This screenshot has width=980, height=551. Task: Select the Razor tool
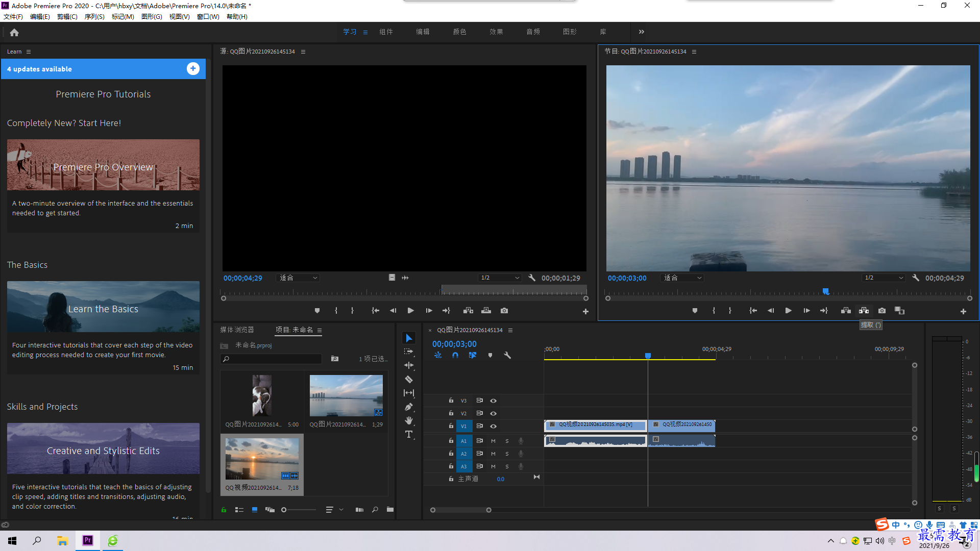tap(409, 379)
